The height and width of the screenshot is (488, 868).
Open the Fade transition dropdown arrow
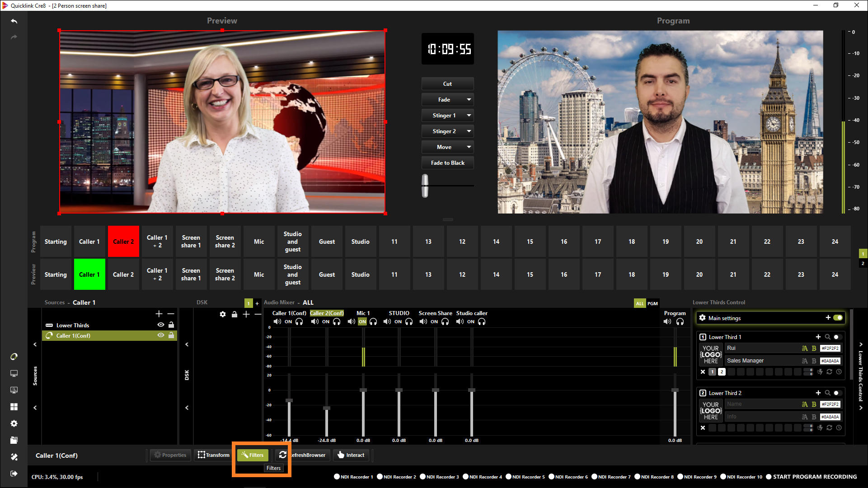(469, 100)
